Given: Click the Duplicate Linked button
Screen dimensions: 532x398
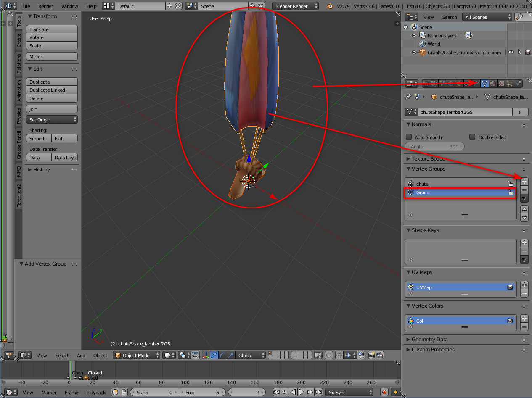Looking at the screenshot, I should [x=52, y=90].
